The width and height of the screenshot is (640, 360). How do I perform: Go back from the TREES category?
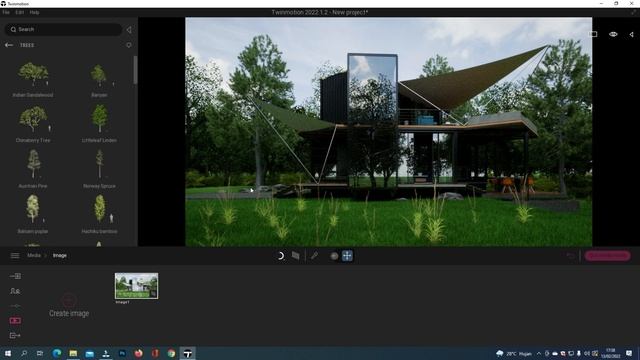[x=9, y=45]
